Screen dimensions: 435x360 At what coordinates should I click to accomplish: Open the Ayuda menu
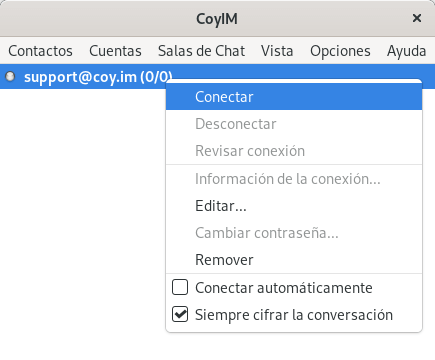[x=406, y=51]
